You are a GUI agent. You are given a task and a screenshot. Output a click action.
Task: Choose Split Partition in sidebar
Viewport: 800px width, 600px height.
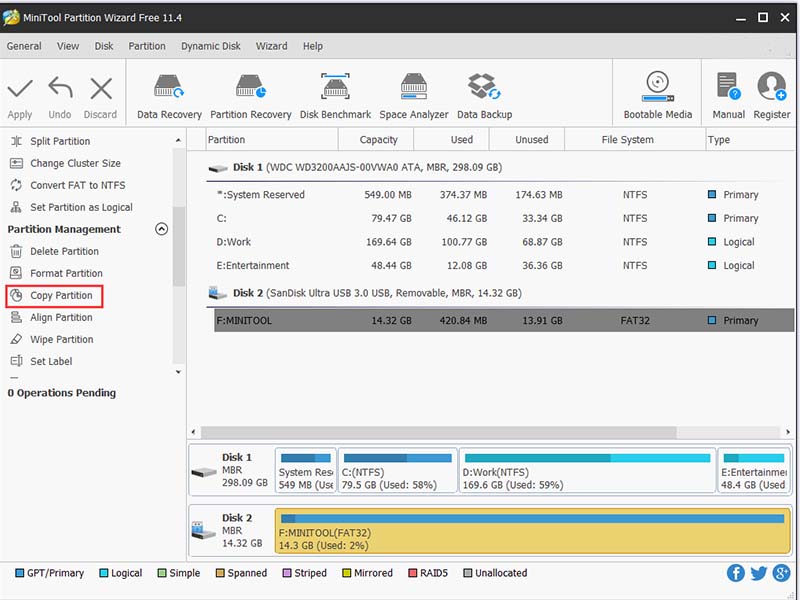60,141
